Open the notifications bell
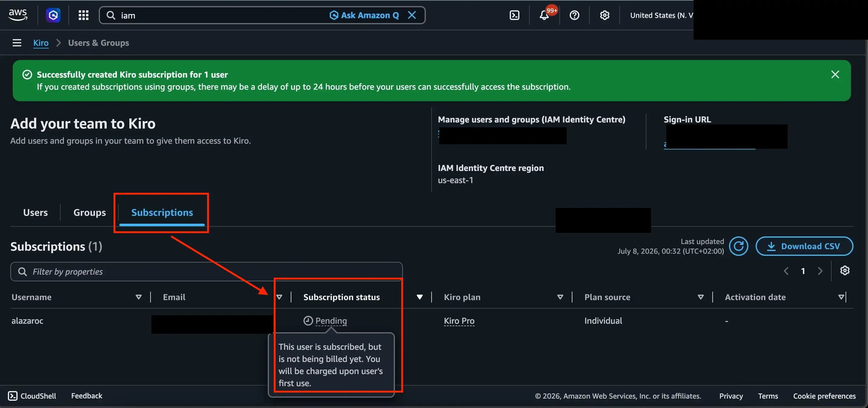Image resolution: width=868 pixels, height=408 pixels. click(x=545, y=15)
